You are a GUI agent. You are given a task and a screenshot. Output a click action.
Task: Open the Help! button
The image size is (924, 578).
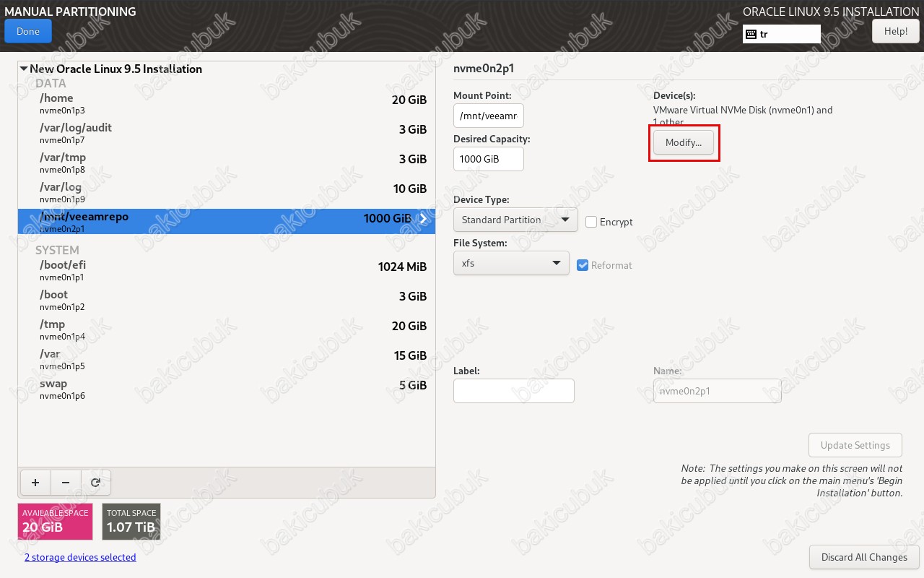895,31
